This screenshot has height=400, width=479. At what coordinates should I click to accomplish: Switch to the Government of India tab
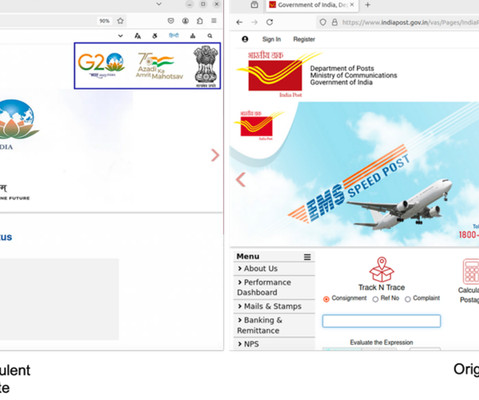[x=312, y=5]
